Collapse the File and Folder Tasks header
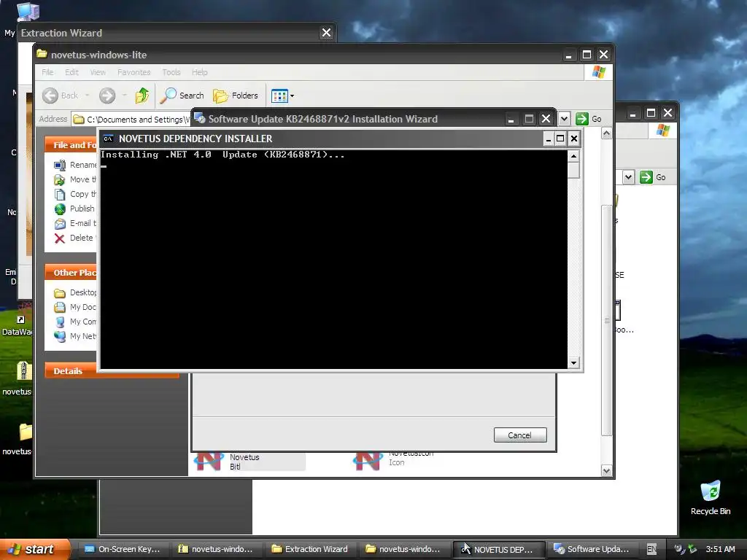Viewport: 747px width, 560px height. pyautogui.click(x=71, y=145)
